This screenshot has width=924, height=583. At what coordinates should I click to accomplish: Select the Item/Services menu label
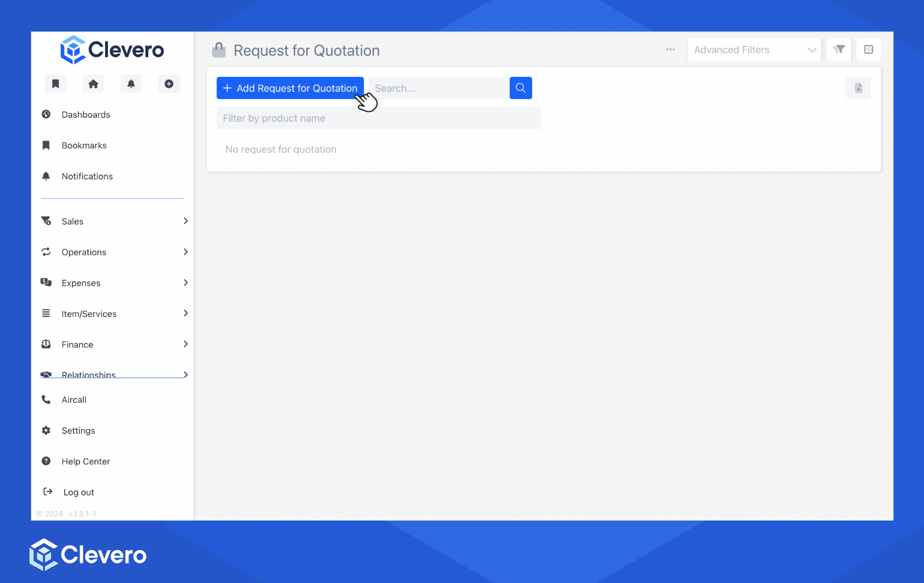click(x=89, y=314)
